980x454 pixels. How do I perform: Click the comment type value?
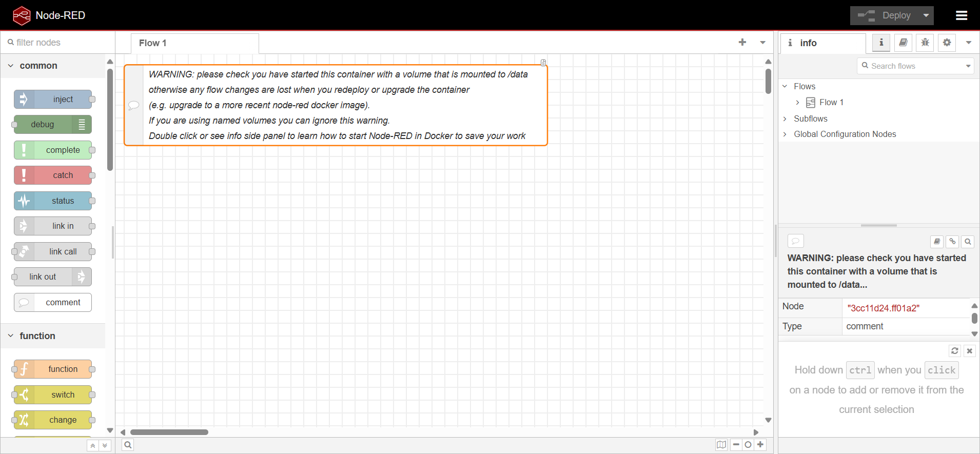pos(865,326)
